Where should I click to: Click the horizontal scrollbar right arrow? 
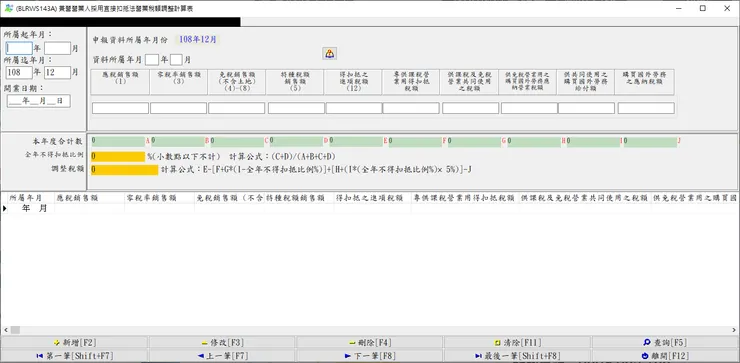pos(735,330)
